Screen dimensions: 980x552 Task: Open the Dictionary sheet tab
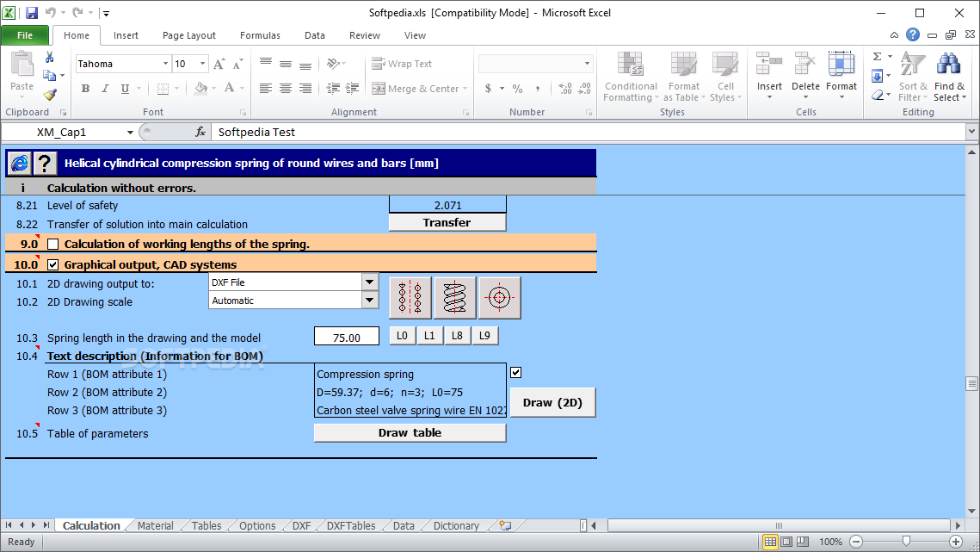coord(456,525)
